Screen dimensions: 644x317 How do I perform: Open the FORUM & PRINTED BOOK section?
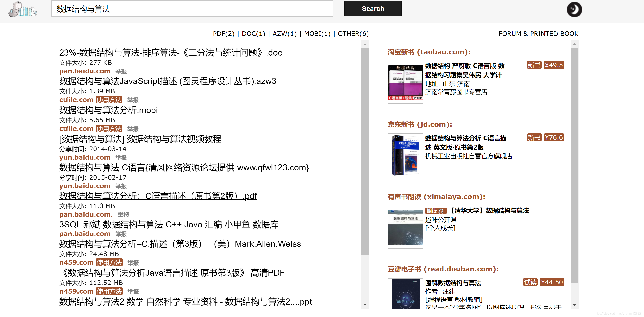pos(539,34)
